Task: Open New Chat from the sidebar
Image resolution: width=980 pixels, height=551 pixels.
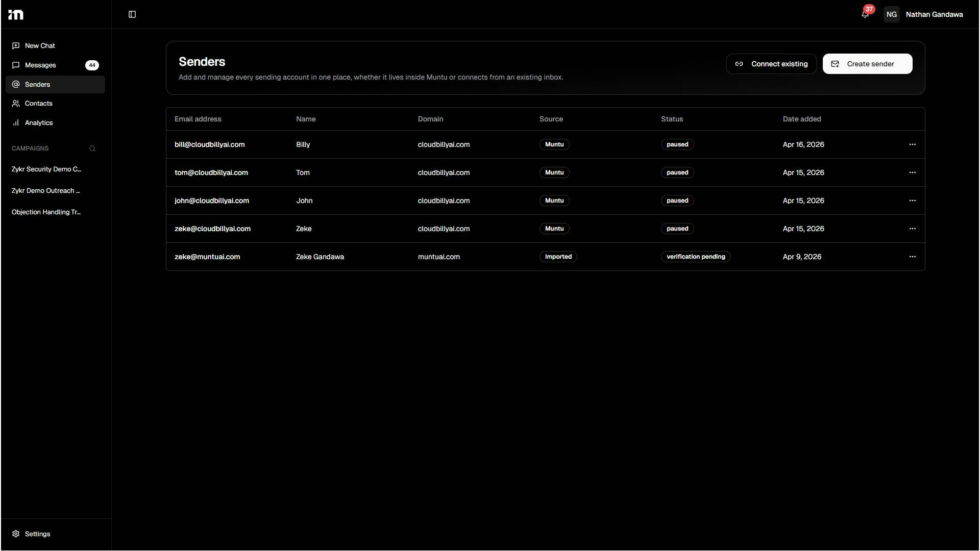Action: (55, 46)
